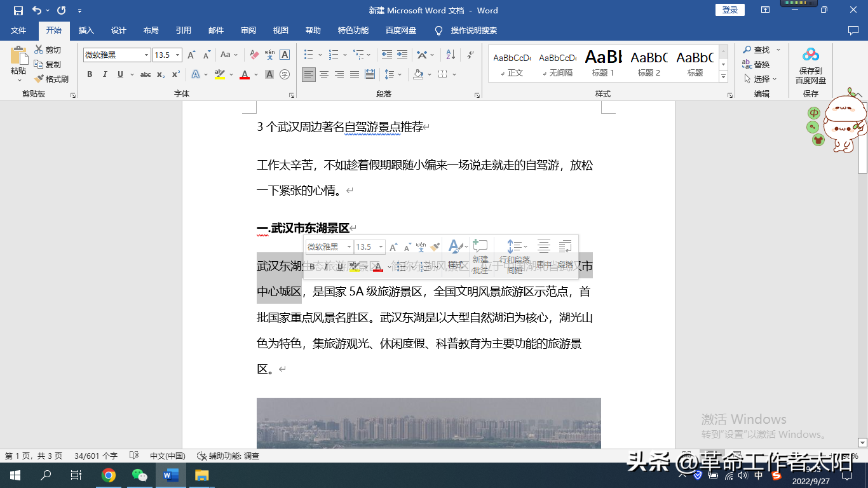This screenshot has height=488, width=868.
Task: Click New Comment (新建批注) on mini toolbar
Action: (480, 257)
